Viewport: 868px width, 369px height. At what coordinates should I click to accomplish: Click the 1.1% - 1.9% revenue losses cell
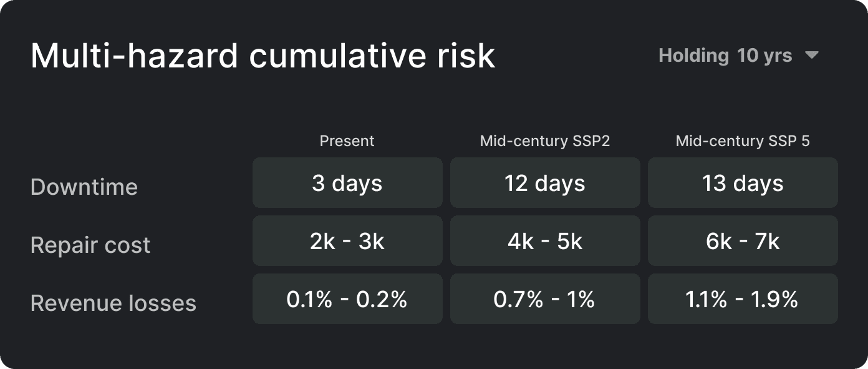[x=743, y=299]
